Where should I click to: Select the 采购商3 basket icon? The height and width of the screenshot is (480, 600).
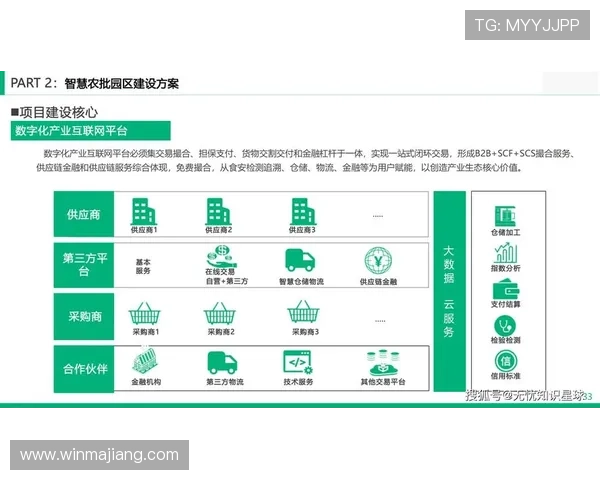coord(303,311)
